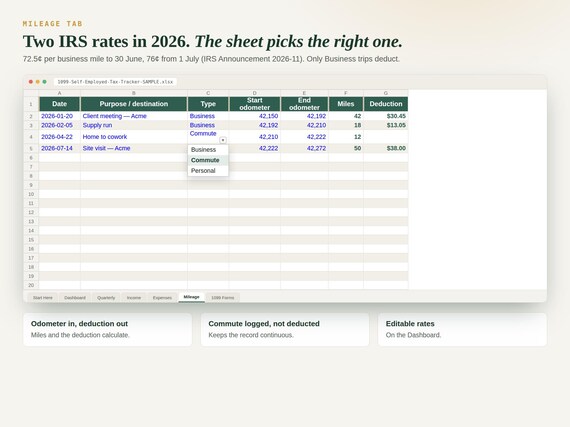The height and width of the screenshot is (427, 570).
Task: Click the Miles cell showing 50
Action: pyautogui.click(x=346, y=148)
